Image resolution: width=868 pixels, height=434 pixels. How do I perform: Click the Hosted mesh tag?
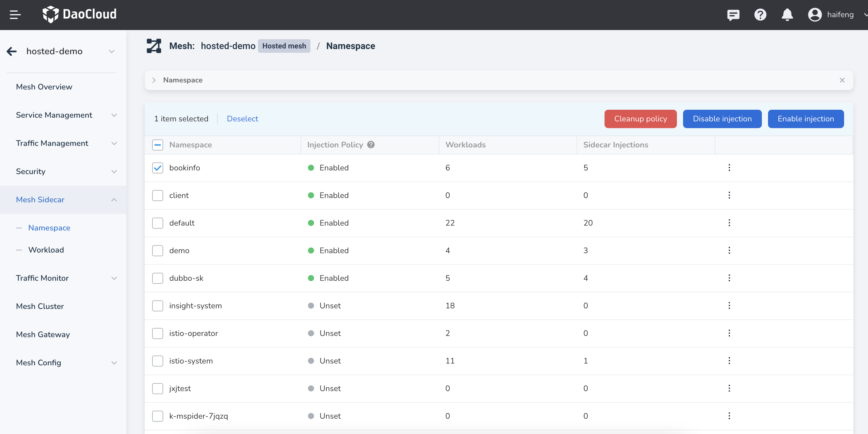click(x=284, y=46)
